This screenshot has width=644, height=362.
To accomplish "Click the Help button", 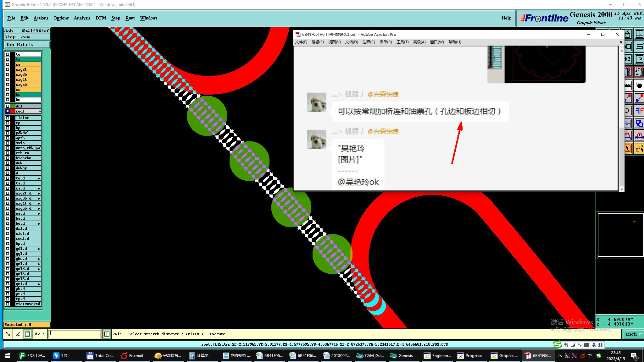I will tap(506, 18).
